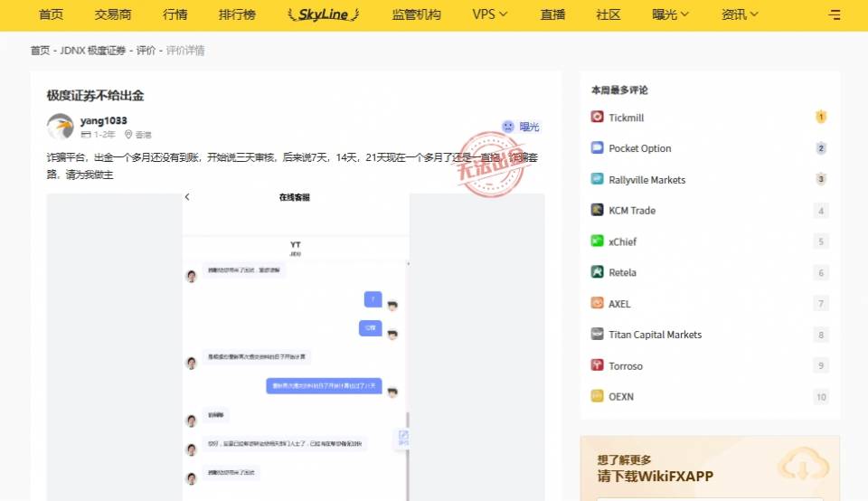Screen dimensions: 868x501
Task: Click the xChief green logo icon
Action: coord(598,241)
